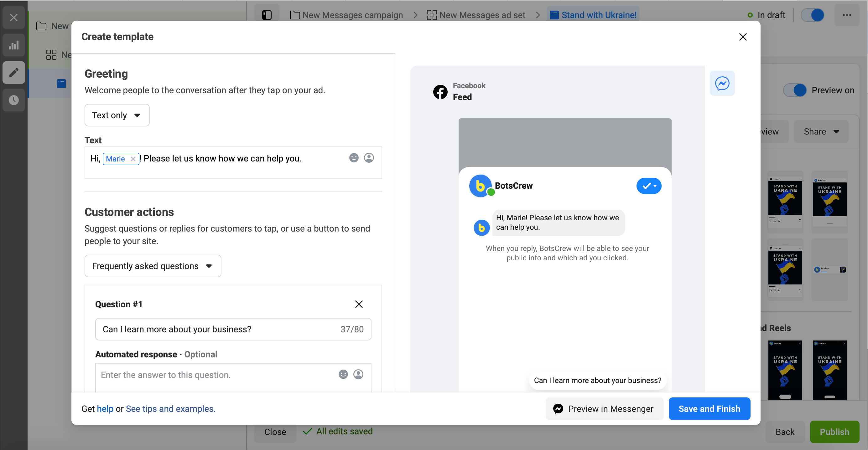Viewport: 868px width, 450px height.
Task: Open top-right Stand with Ukraine preview thumbnail
Action: [x=829, y=201]
